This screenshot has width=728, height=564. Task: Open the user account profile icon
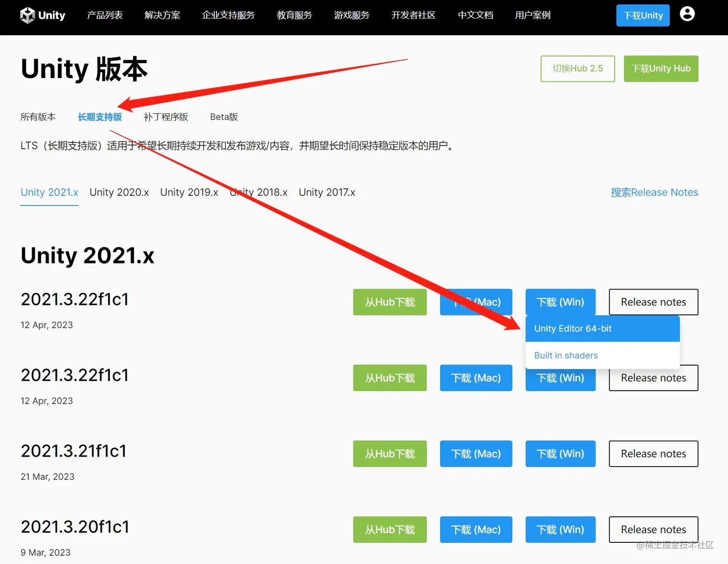point(687,14)
